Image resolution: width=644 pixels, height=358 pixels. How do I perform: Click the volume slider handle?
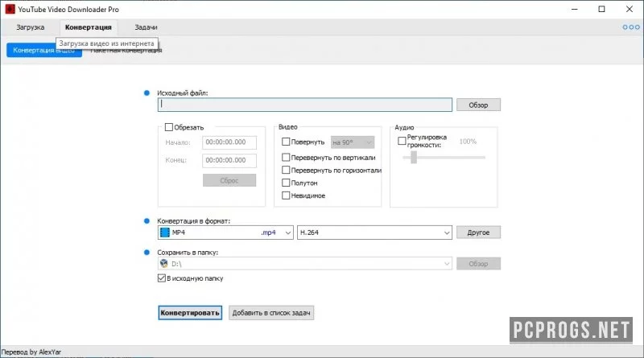(414, 157)
